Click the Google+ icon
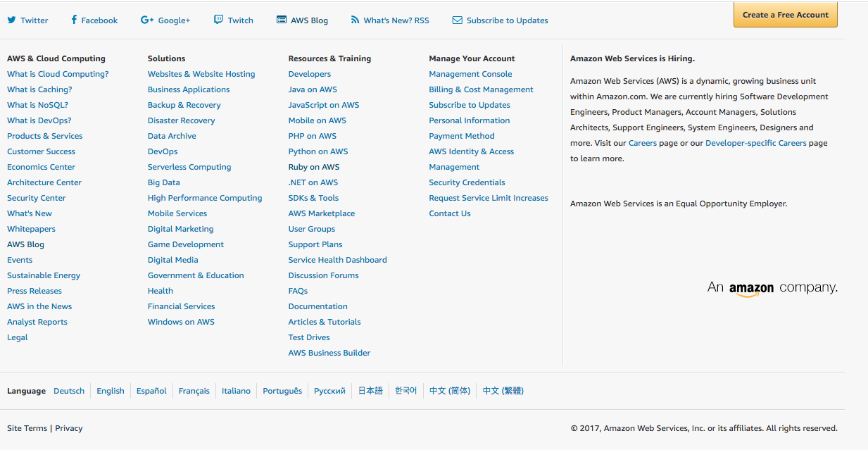The height and width of the screenshot is (450, 868). [147, 20]
